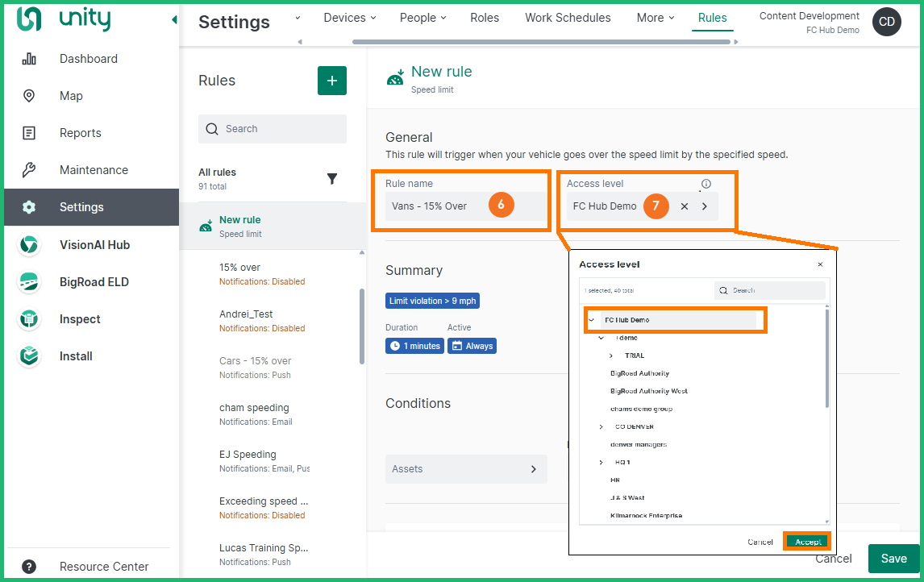Image resolution: width=924 pixels, height=582 pixels.
Task: Open VisionAI Hub from the sidebar
Action: (29, 245)
